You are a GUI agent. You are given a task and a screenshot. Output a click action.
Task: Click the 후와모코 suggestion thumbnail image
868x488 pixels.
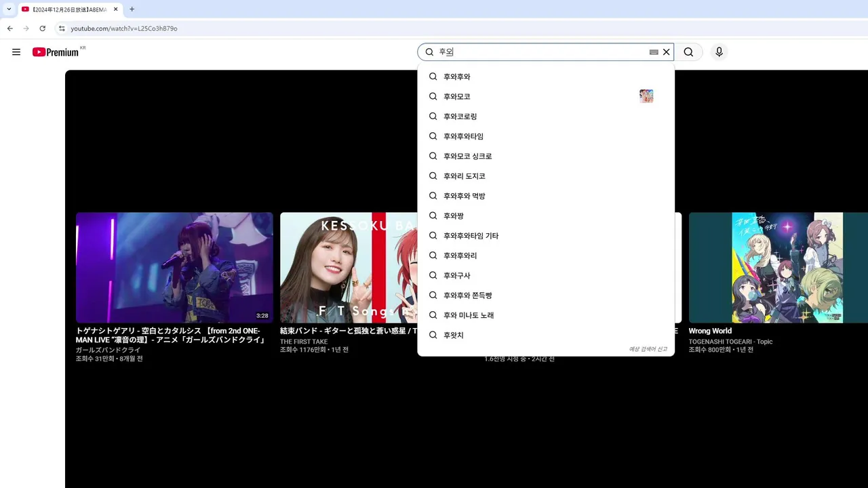coord(646,96)
